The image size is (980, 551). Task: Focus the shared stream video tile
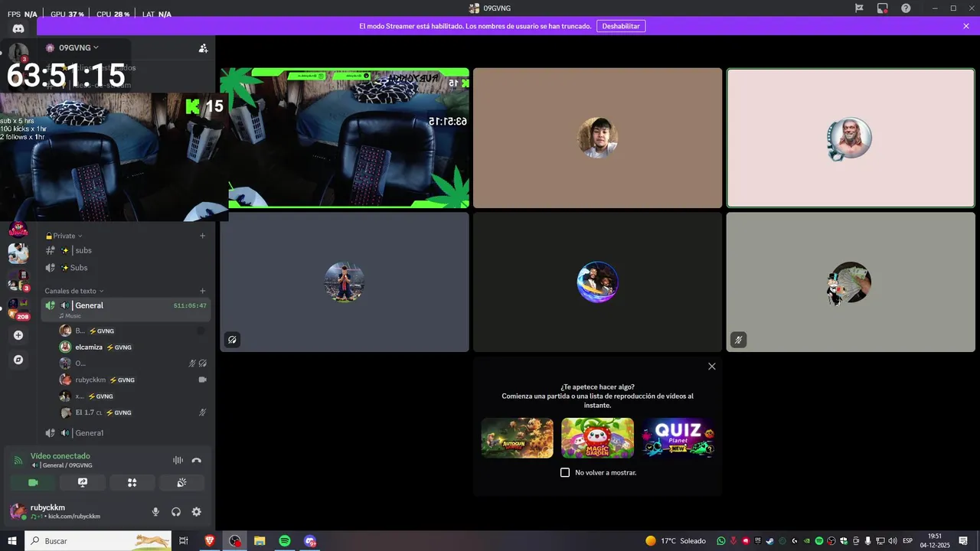345,138
